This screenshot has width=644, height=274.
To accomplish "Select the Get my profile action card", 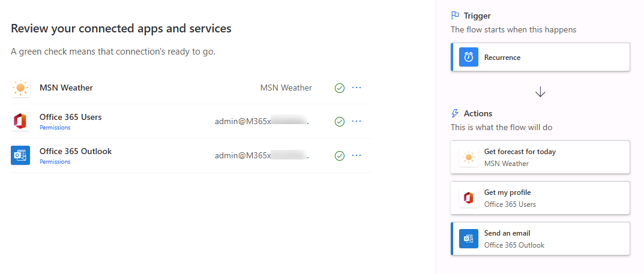I will 540,198.
